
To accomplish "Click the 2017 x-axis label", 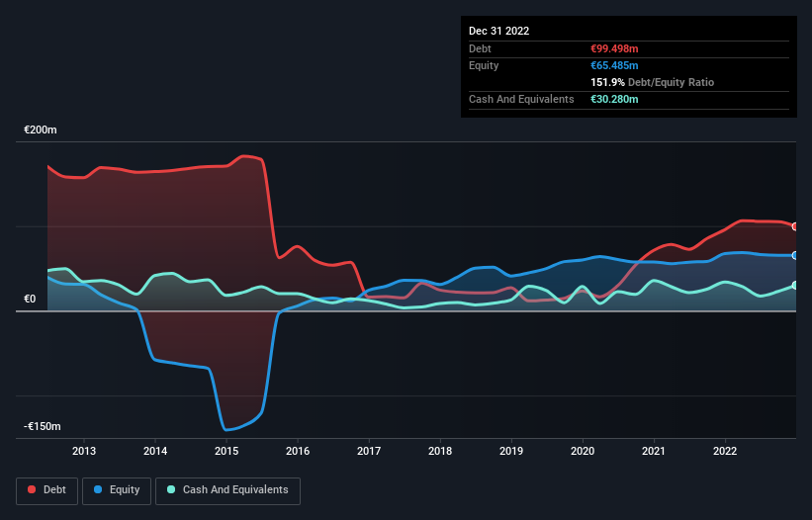I will tap(369, 451).
